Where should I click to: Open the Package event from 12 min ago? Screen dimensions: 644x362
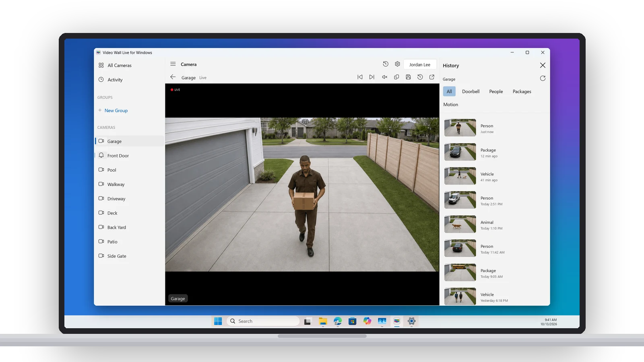point(495,152)
